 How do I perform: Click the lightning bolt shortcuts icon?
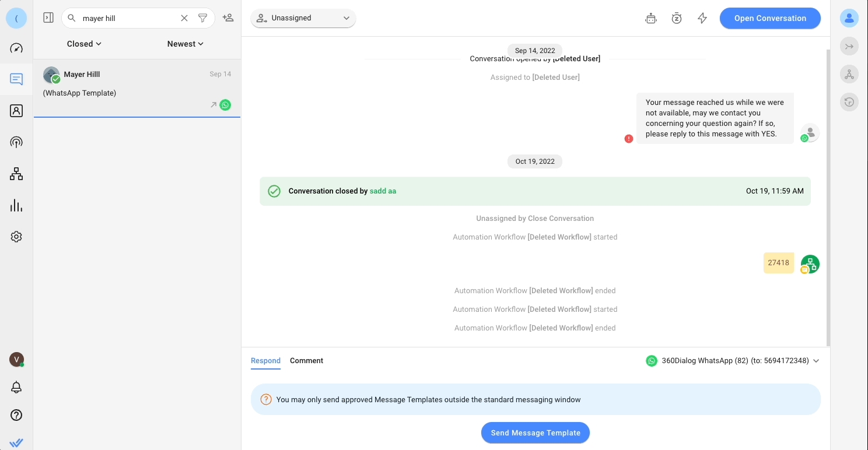click(702, 18)
